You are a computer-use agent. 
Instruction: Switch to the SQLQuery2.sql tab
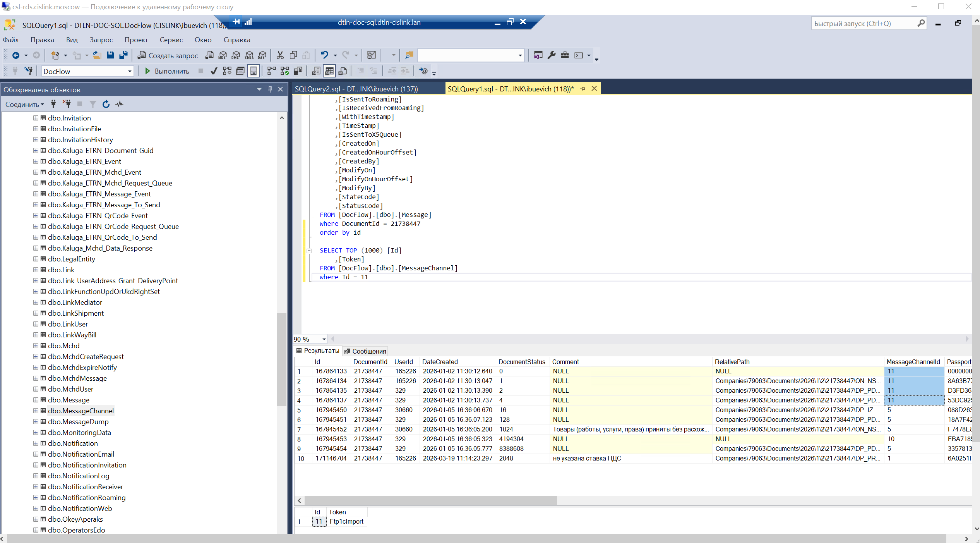point(356,89)
